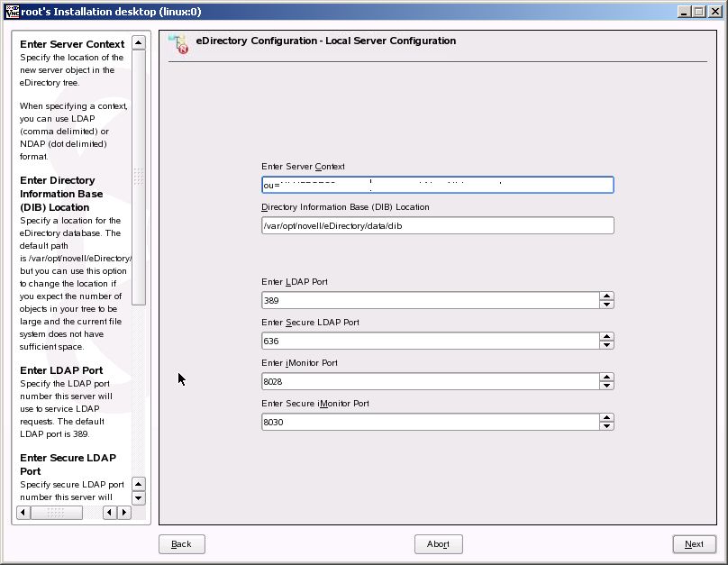
Task: Click the VNC icon in title bar
Action: pos(12,11)
